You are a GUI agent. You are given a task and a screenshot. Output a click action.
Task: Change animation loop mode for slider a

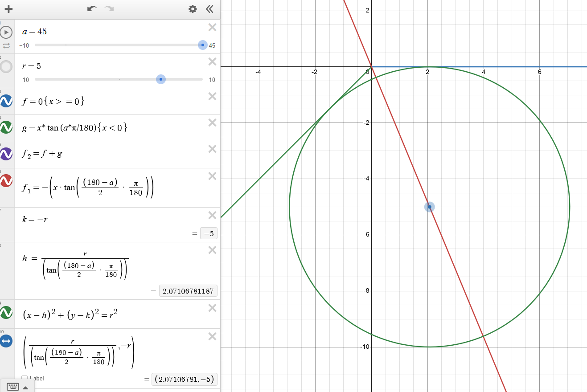(6, 45)
